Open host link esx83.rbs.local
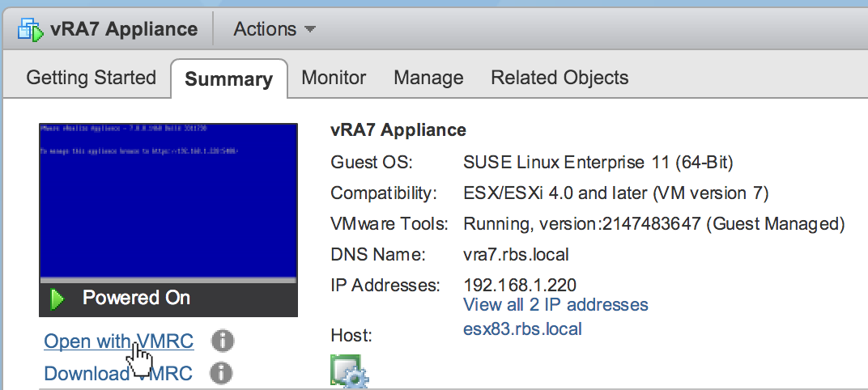The image size is (868, 390). pos(522,329)
